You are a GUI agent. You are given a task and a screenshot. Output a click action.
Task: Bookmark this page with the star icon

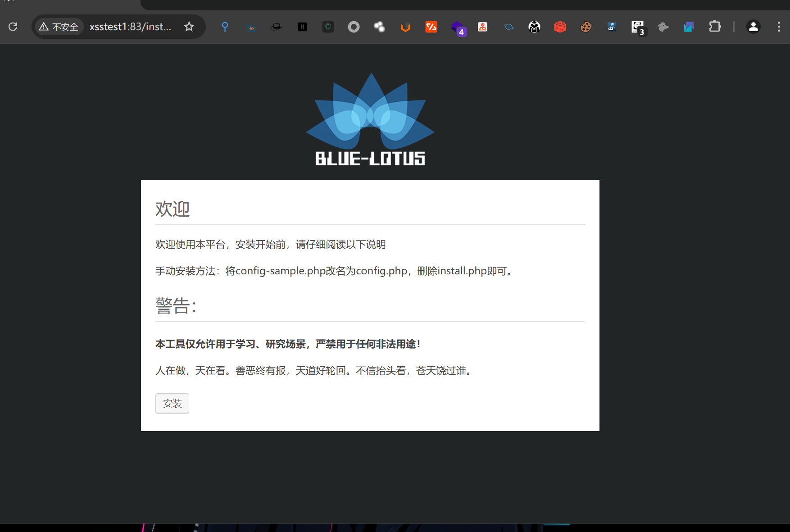click(189, 27)
